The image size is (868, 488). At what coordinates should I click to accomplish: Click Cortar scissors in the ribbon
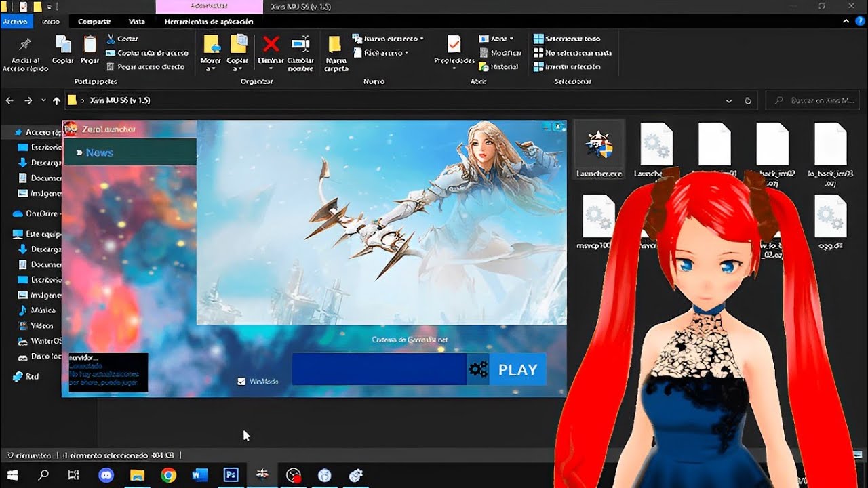[x=122, y=39]
